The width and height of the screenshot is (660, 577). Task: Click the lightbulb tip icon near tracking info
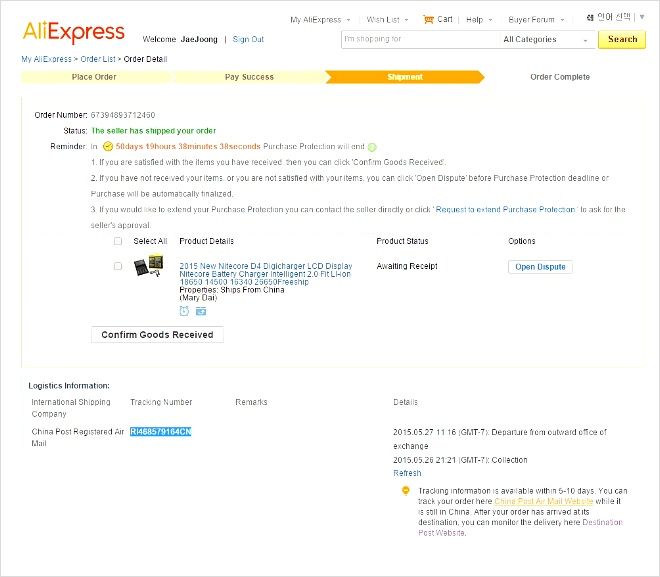point(406,491)
